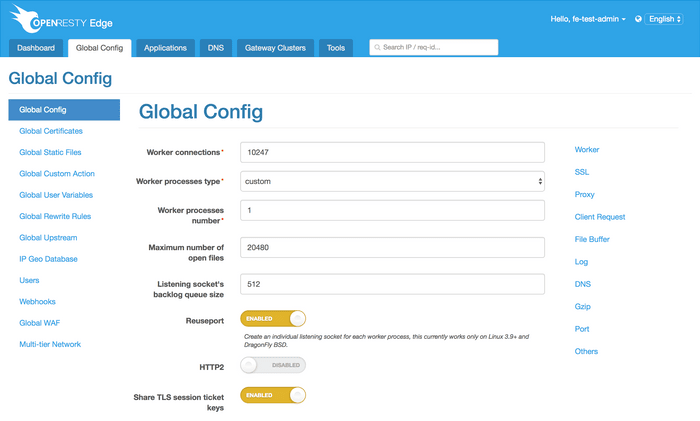The width and height of the screenshot is (700, 421).
Task: Jump to the Proxy section
Action: click(584, 194)
